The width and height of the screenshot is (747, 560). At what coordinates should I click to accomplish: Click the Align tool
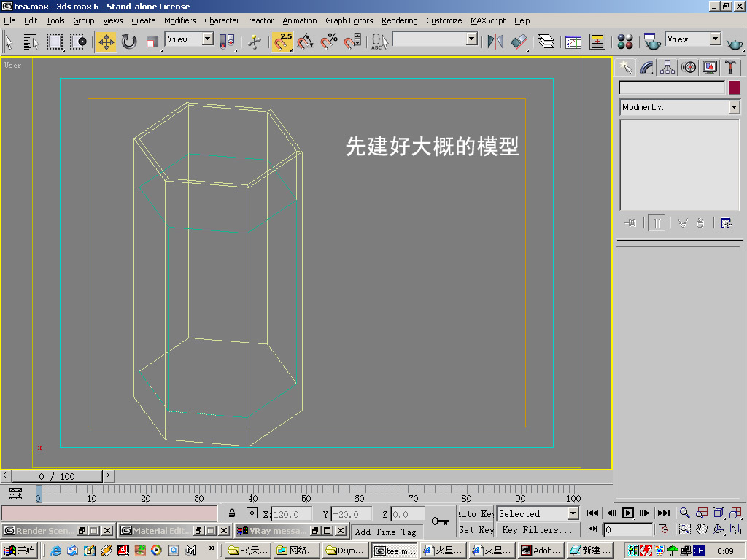pyautogui.click(x=519, y=42)
